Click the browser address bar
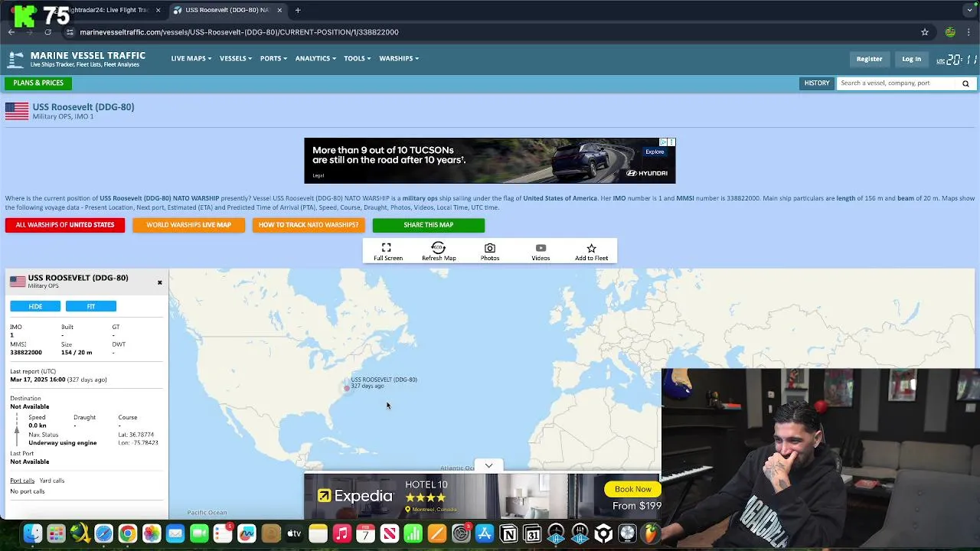This screenshot has width=980, height=551. coord(490,32)
